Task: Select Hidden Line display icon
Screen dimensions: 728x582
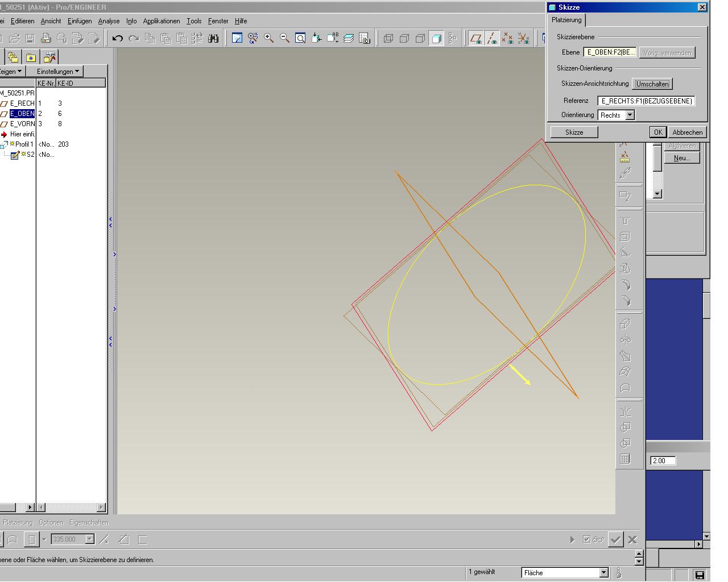Action: [x=404, y=39]
